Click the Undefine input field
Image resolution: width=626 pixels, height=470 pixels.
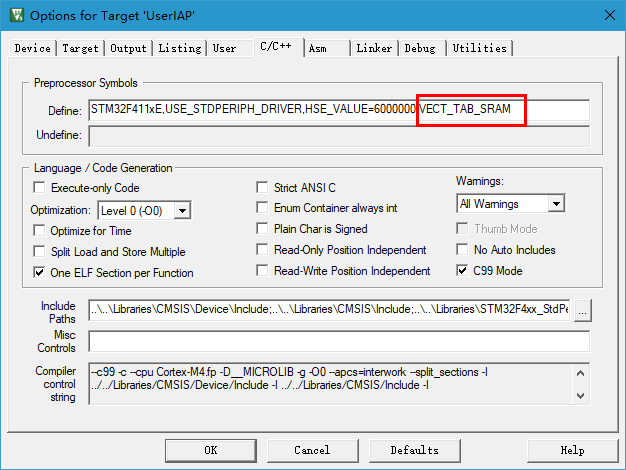339,136
